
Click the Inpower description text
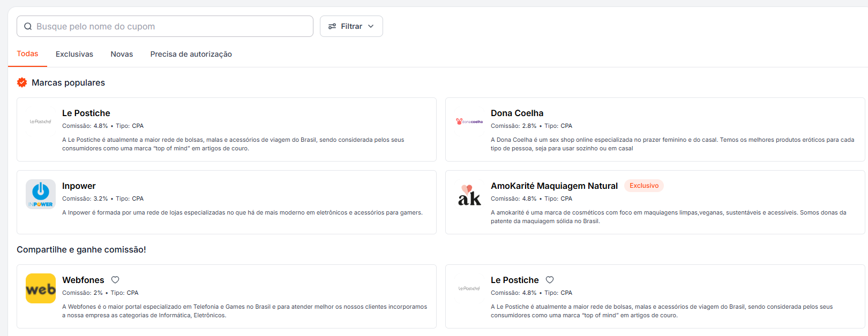[x=242, y=212]
